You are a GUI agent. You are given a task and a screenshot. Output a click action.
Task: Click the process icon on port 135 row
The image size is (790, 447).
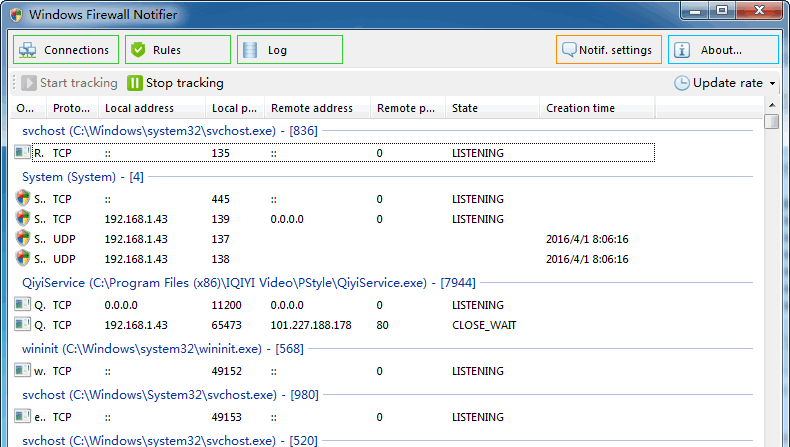(22, 152)
